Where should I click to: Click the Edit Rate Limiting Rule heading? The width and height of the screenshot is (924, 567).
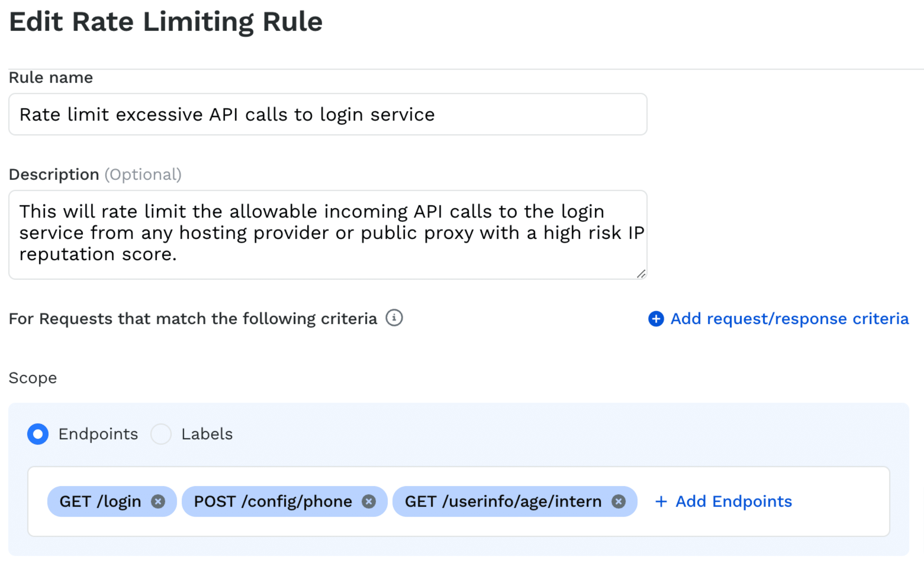tap(165, 22)
